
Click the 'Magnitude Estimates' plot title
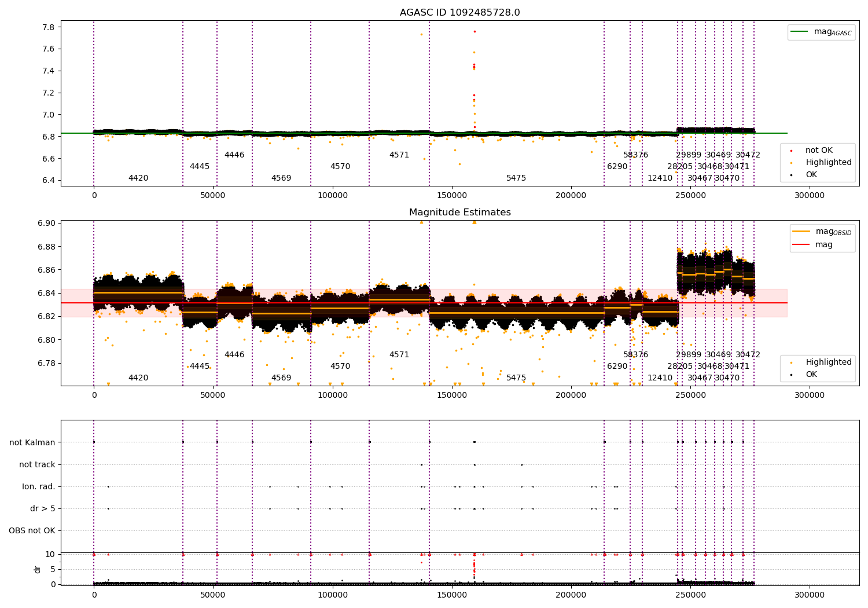tap(459, 213)
